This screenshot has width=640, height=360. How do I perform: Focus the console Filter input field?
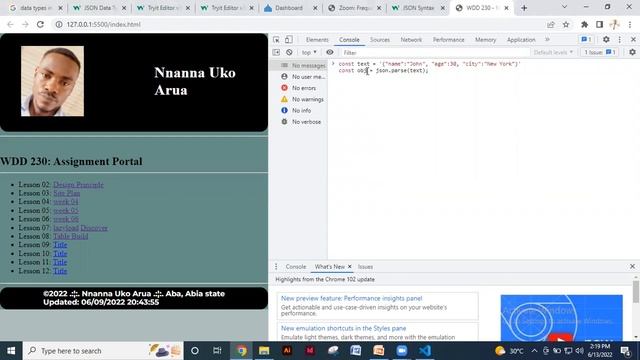pos(435,53)
